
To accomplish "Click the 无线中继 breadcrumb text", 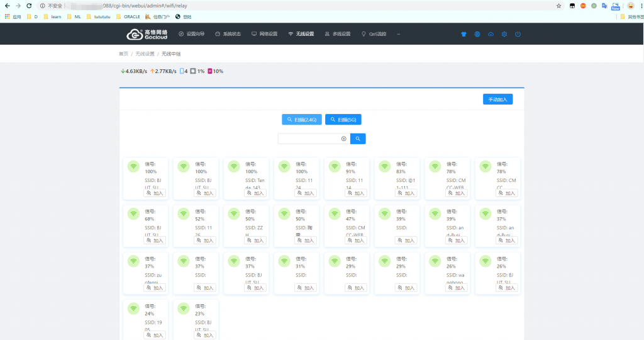I will (x=171, y=54).
